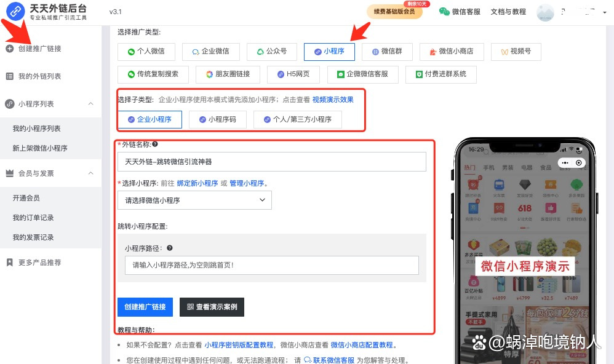Click the crown icon beside 会员与发票
Viewport: 614px width, 364px height.
click(x=10, y=173)
